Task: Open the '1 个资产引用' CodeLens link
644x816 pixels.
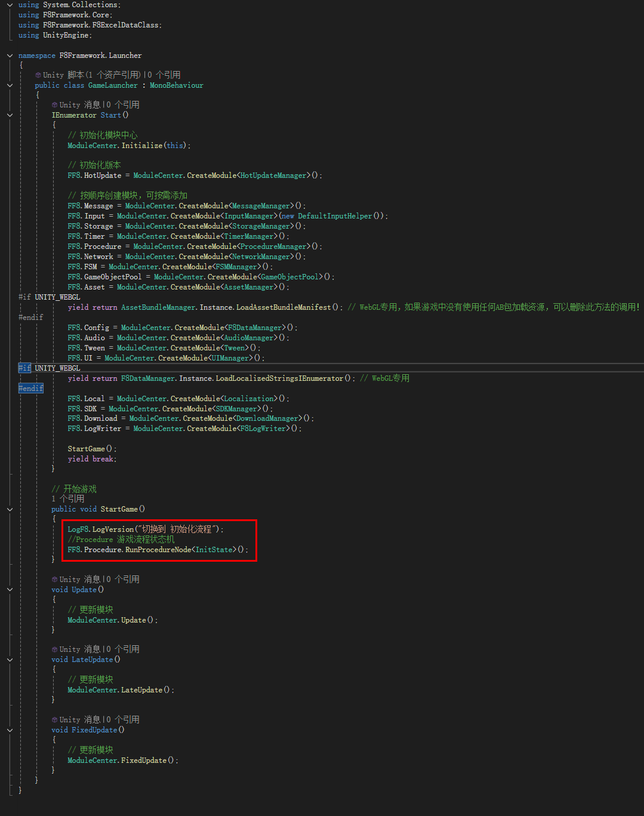Action: point(113,75)
